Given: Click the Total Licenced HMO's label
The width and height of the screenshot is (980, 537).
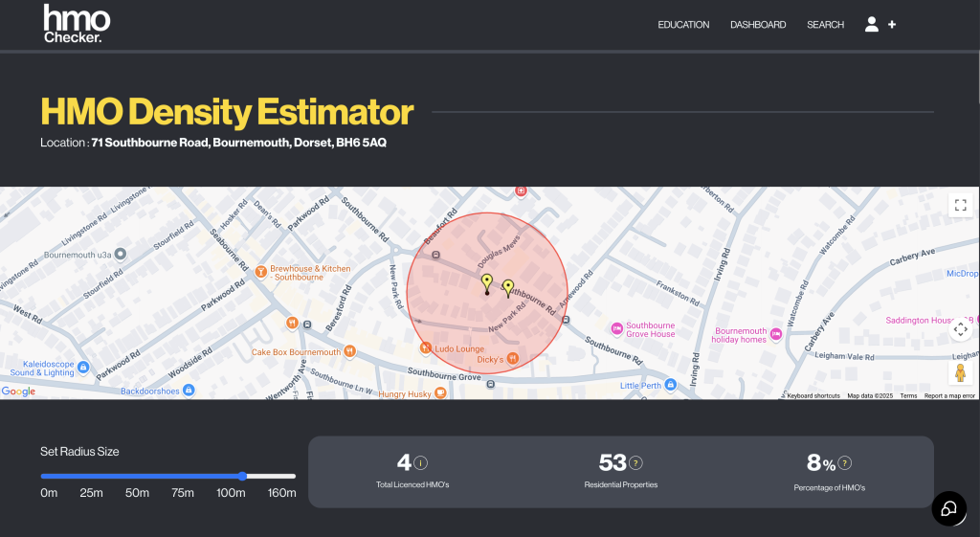Looking at the screenshot, I should pos(412,484).
